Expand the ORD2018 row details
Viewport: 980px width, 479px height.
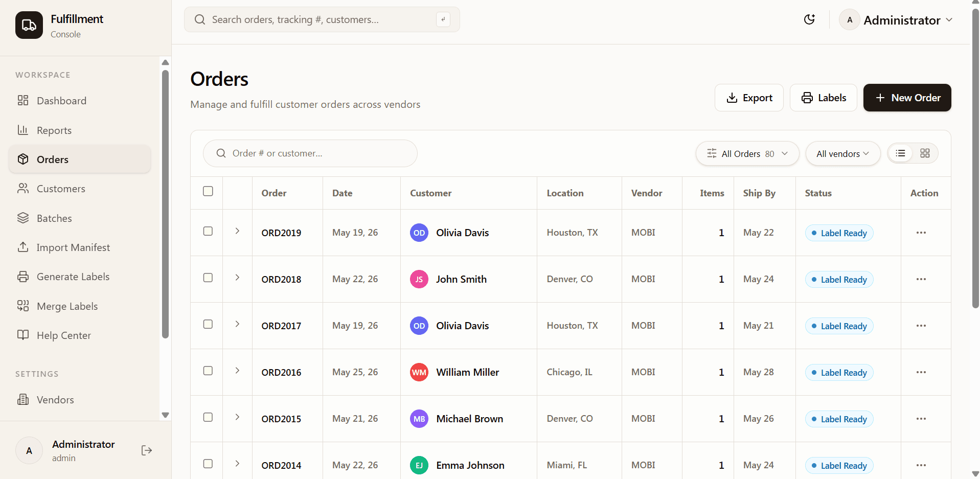[x=237, y=278]
